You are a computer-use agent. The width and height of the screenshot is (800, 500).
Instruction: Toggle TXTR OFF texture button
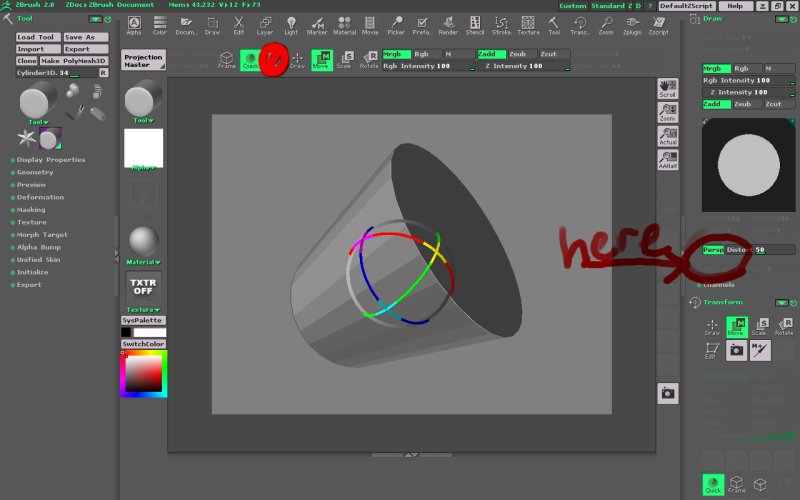point(143,287)
